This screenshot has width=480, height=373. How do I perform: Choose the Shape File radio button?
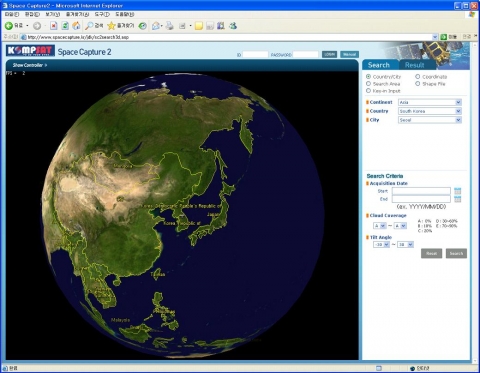click(x=418, y=84)
